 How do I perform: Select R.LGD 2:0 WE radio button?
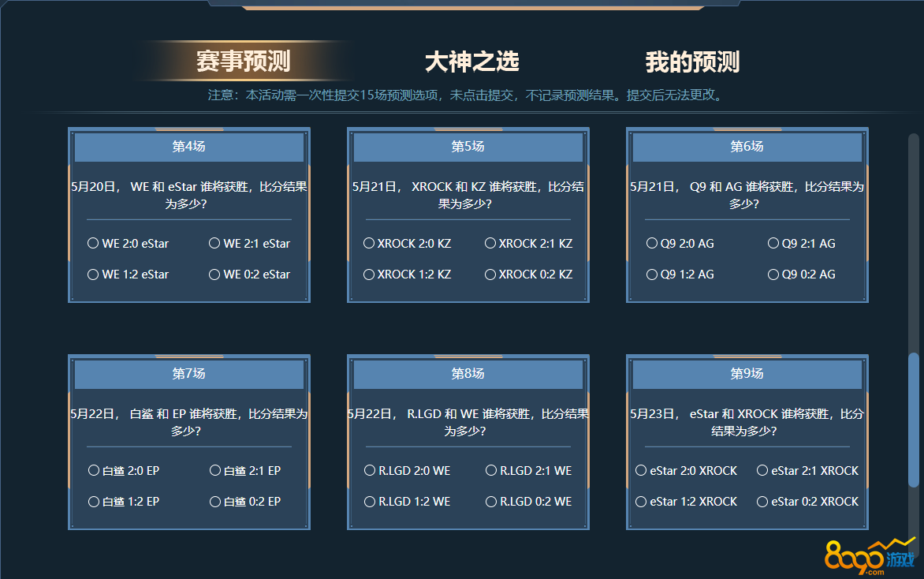click(370, 471)
